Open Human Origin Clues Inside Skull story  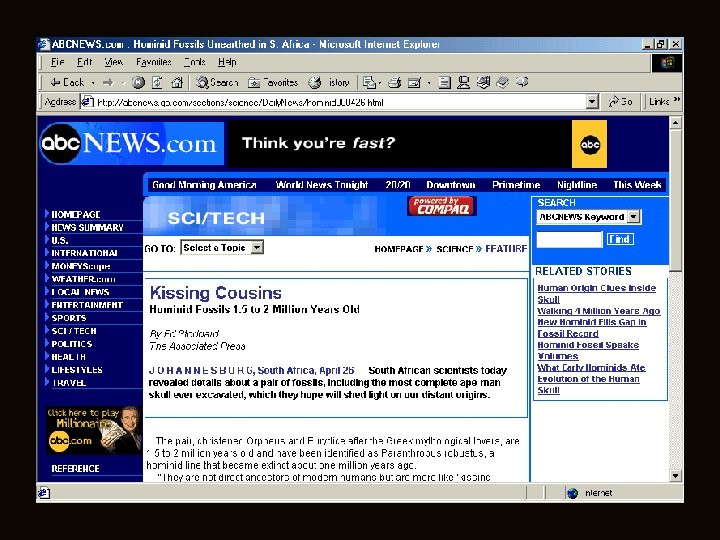[x=596, y=293]
